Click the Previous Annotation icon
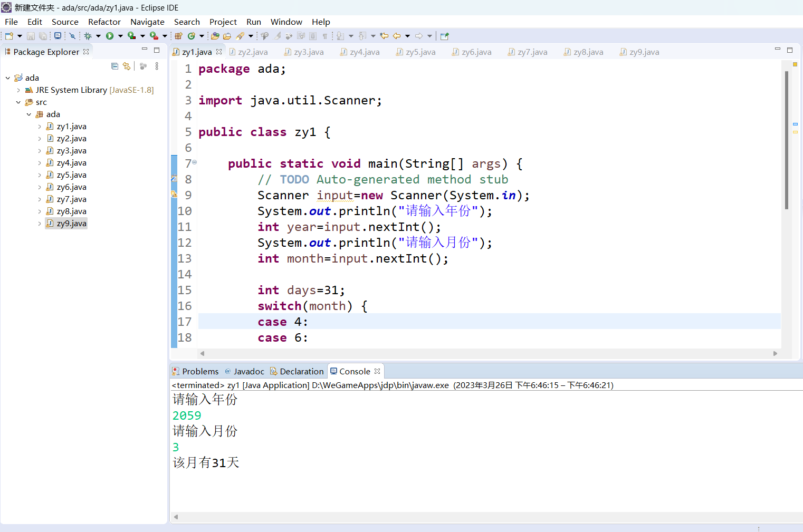Screen dimensions: 803x532 tap(362, 36)
